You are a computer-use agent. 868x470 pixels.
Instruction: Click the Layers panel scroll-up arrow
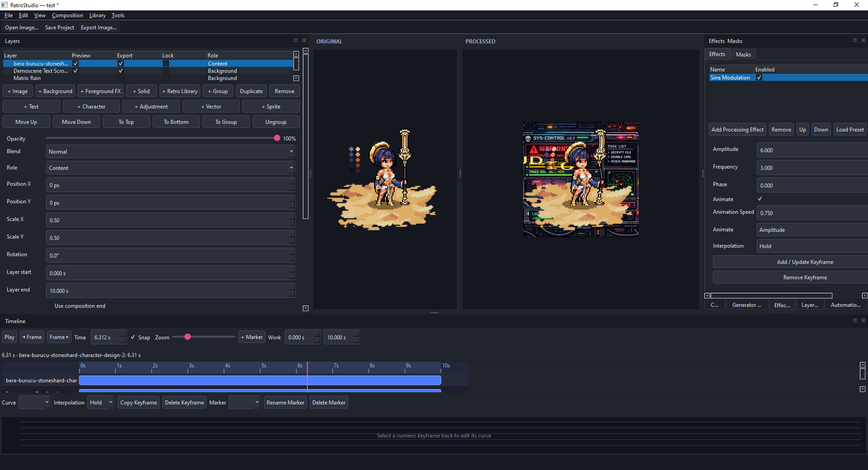(x=306, y=51)
